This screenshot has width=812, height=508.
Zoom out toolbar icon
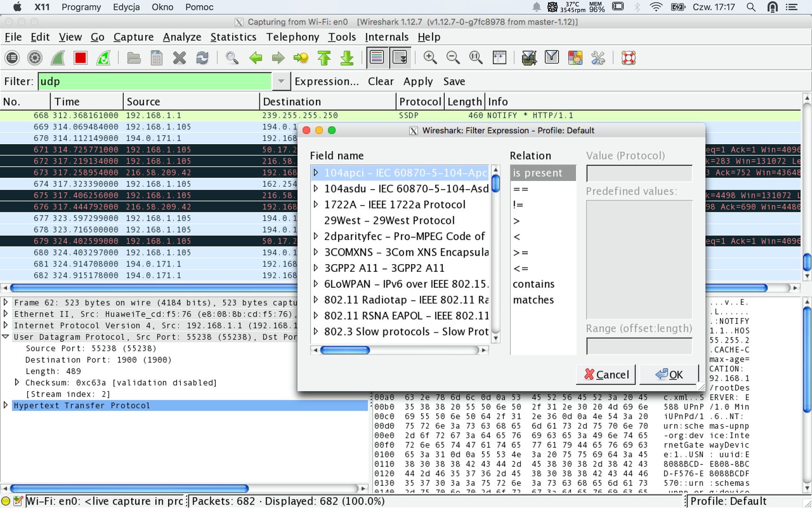coord(453,58)
